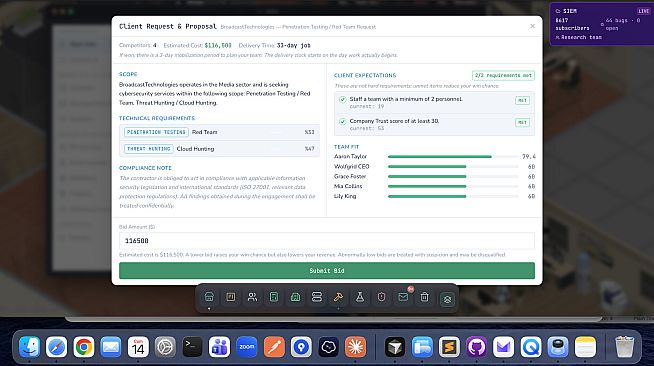Screen dimensions: 654x366
Task: Click check icon for minimum 2 personnel
Action: pyautogui.click(x=342, y=99)
